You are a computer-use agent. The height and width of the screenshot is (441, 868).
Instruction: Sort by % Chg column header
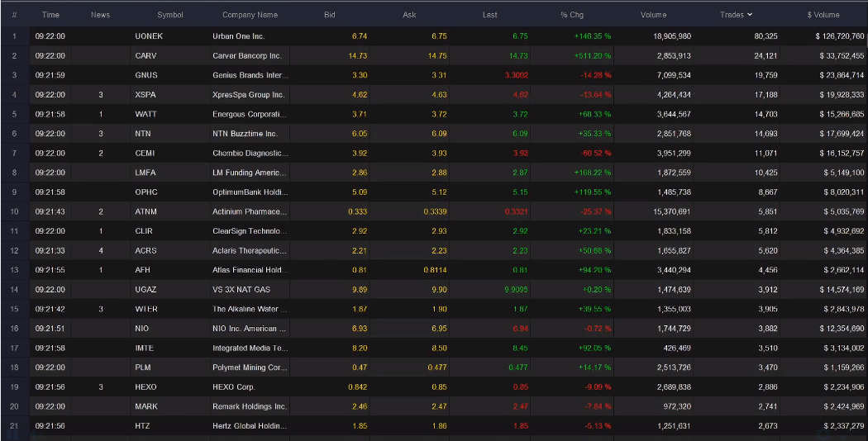click(x=572, y=15)
